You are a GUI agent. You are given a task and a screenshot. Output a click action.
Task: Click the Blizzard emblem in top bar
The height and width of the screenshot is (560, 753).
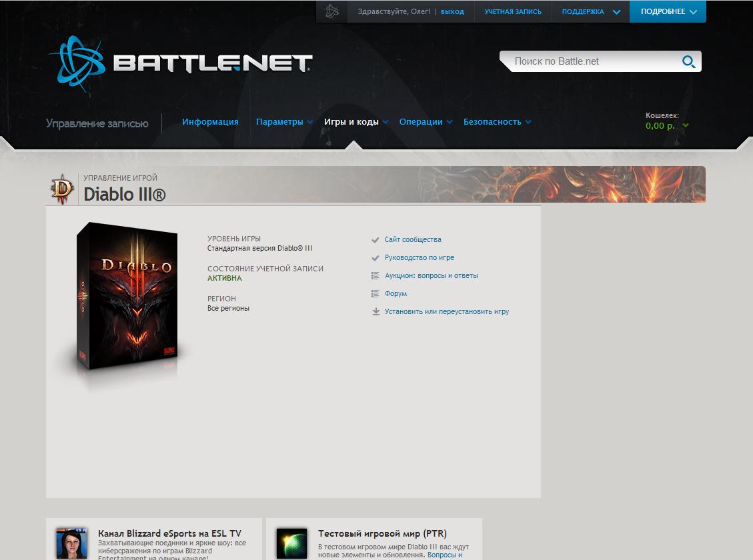(x=332, y=11)
